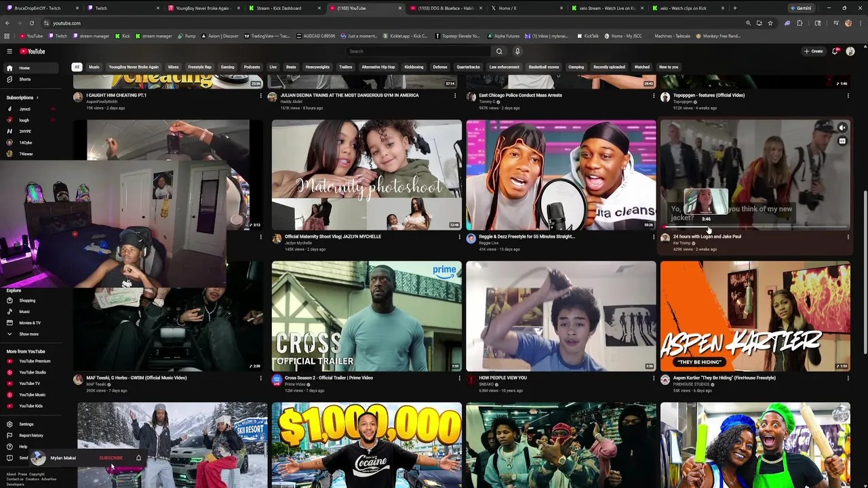This screenshot has height=488, width=868.
Task: Open Prime Video channel avatar
Action: point(277,380)
